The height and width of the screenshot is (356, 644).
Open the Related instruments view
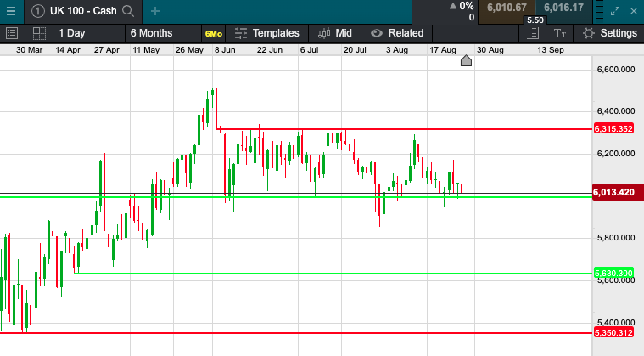tap(397, 33)
